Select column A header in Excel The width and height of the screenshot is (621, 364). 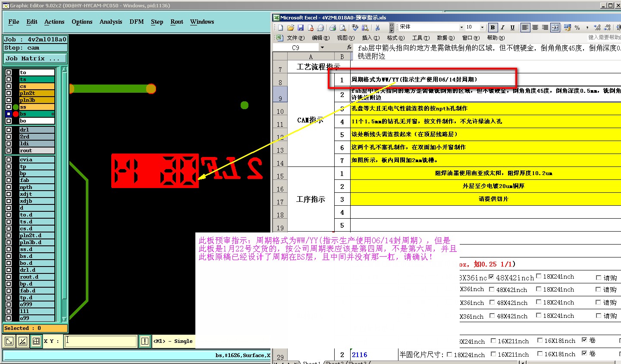coord(310,56)
